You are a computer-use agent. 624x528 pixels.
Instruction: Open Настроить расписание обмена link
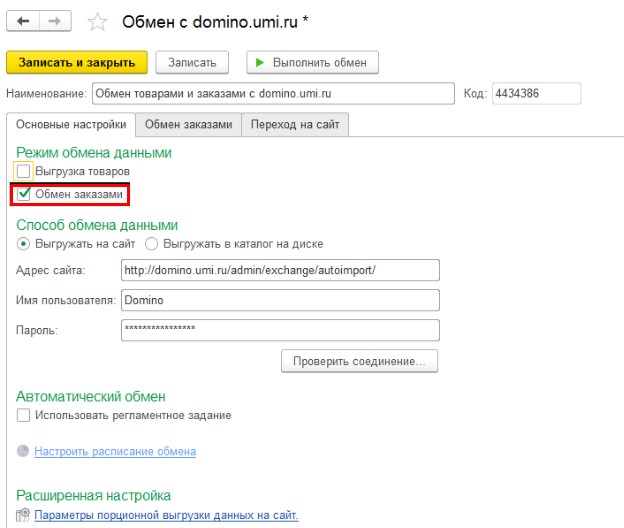click(x=115, y=451)
